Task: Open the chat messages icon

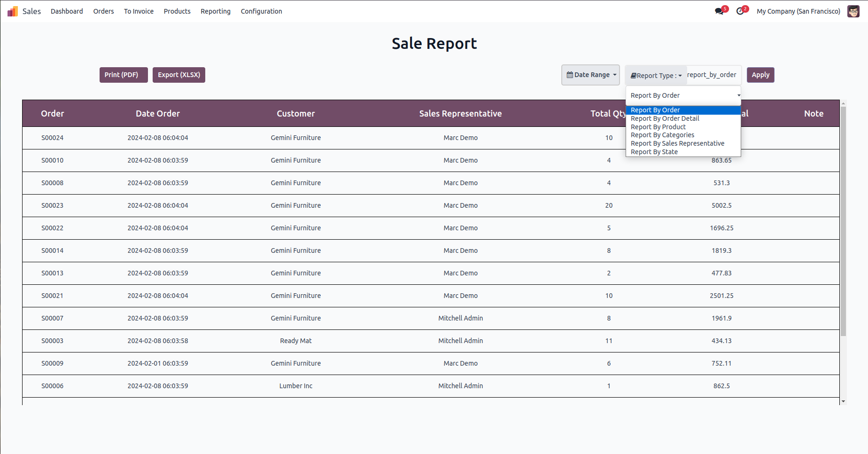Action: pos(719,11)
